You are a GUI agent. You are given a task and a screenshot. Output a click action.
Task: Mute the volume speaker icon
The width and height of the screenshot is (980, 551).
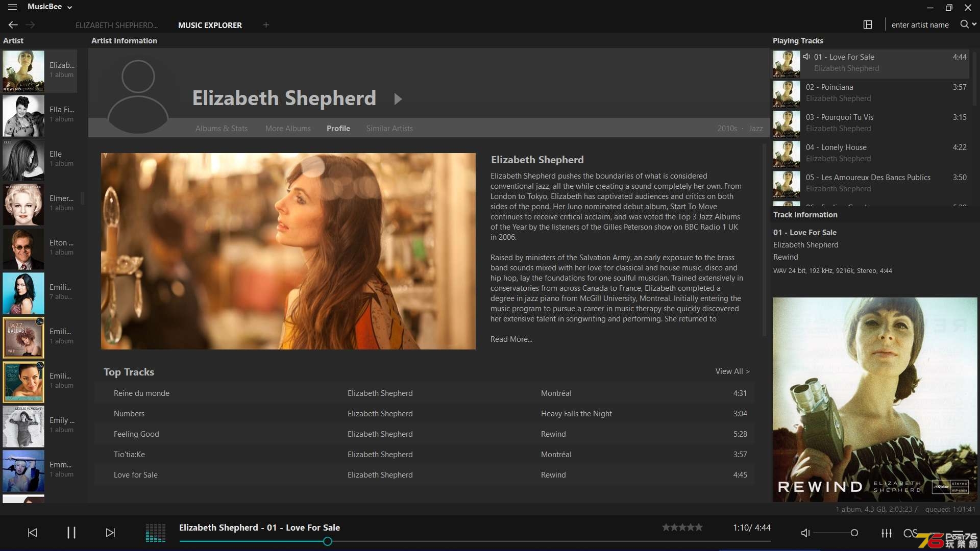805,533
